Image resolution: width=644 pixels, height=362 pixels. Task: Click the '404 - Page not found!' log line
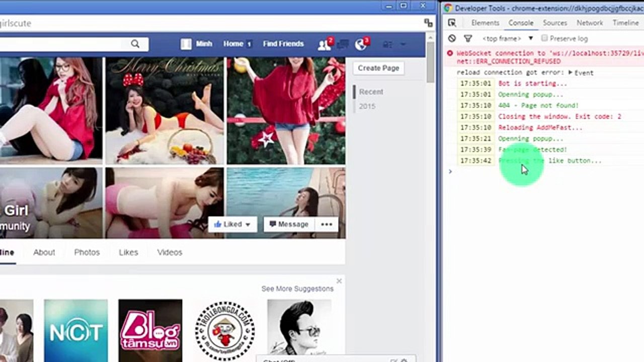pyautogui.click(x=538, y=106)
